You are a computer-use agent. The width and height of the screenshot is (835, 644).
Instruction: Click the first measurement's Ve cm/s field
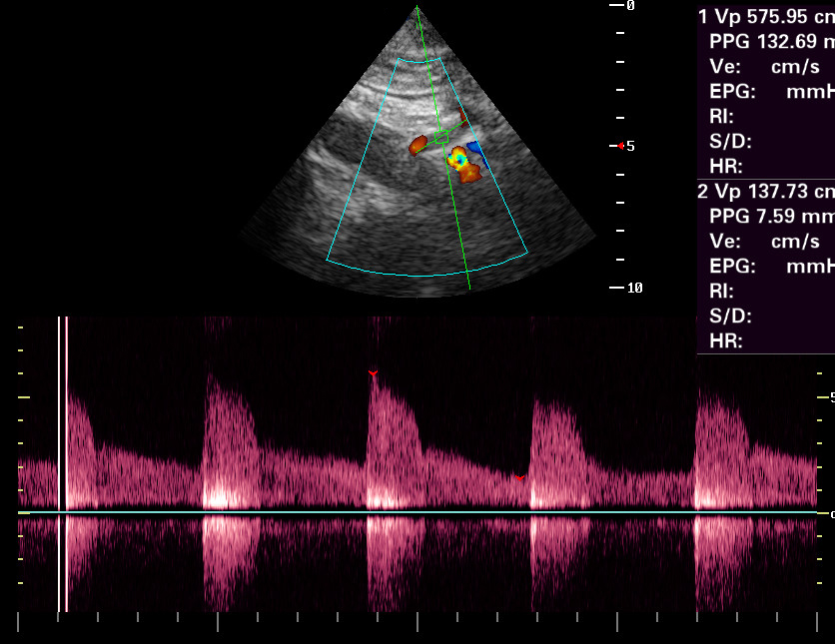click(764, 66)
